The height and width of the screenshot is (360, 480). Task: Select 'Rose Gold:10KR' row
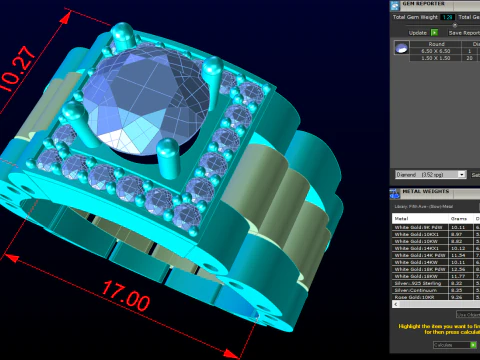click(436, 297)
